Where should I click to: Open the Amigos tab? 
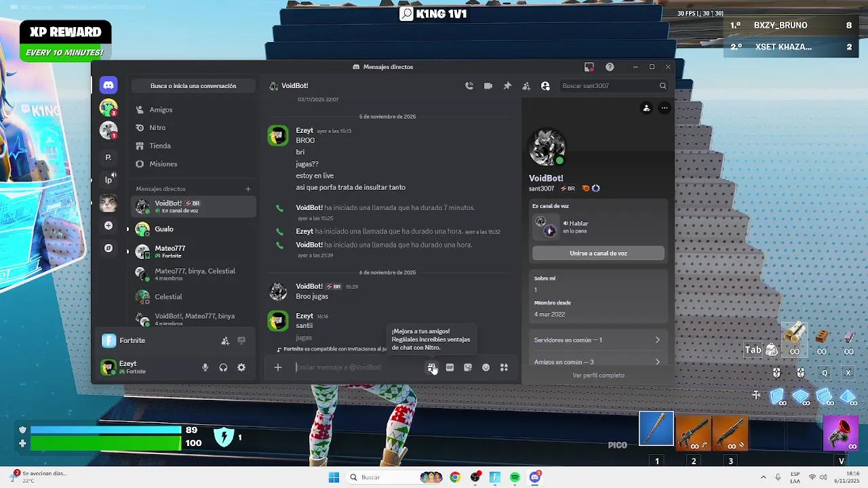pyautogui.click(x=193, y=110)
